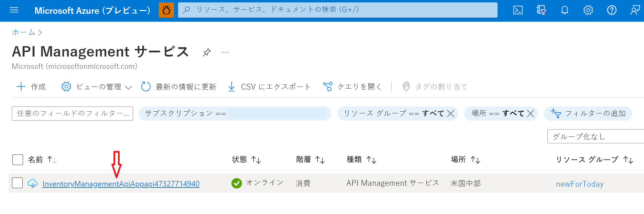
Task: Remove the 場所 filter with X
Action: click(531, 113)
